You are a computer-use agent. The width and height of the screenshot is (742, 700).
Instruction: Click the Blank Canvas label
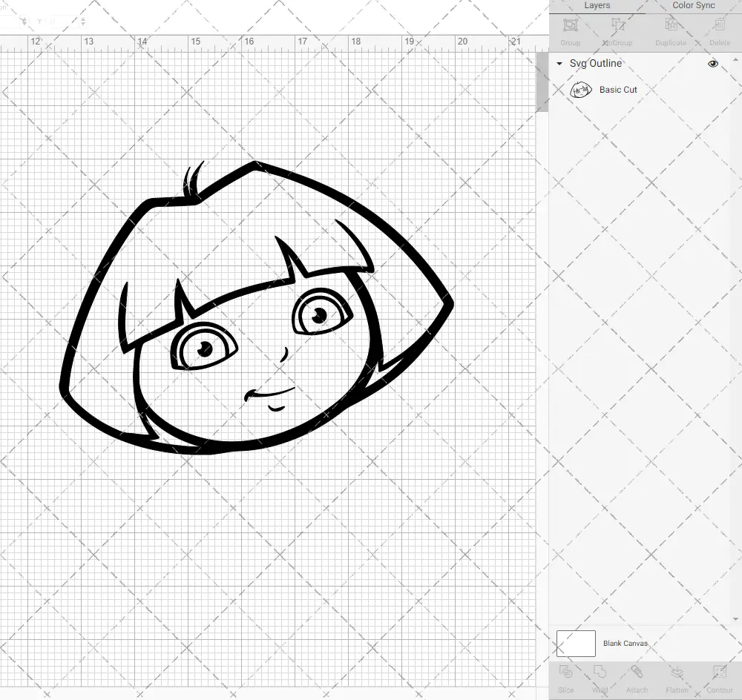[x=625, y=644]
